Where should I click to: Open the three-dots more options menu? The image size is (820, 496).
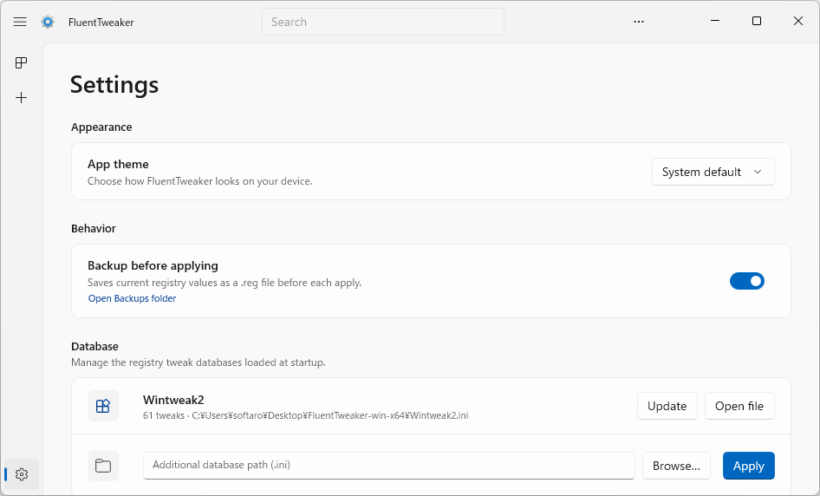(639, 21)
